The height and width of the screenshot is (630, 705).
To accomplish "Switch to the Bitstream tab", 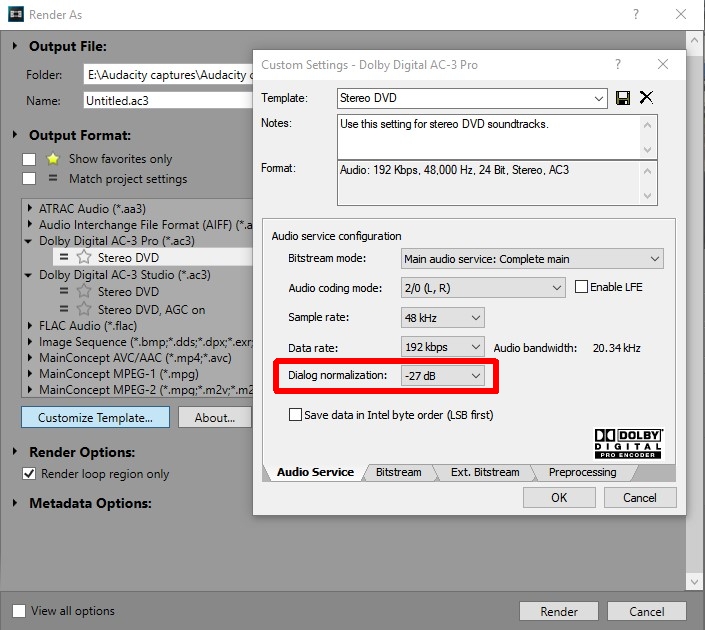I will [398, 472].
